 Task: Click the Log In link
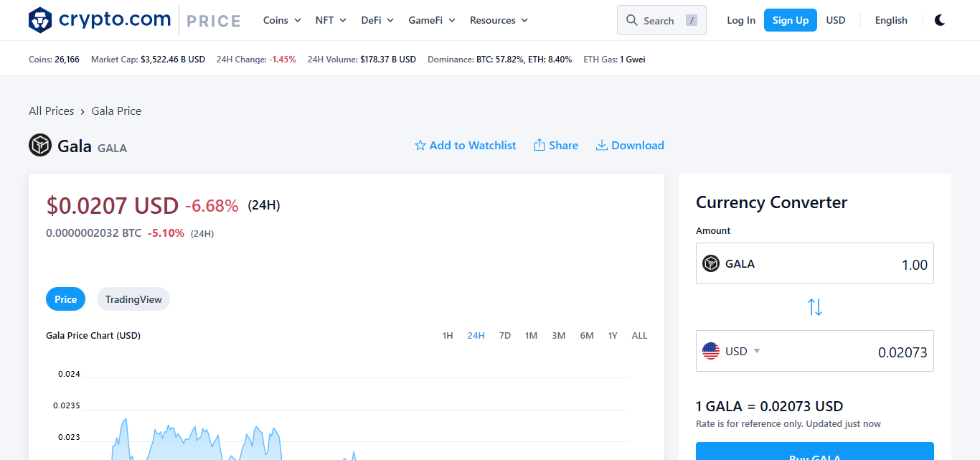[x=741, y=20]
